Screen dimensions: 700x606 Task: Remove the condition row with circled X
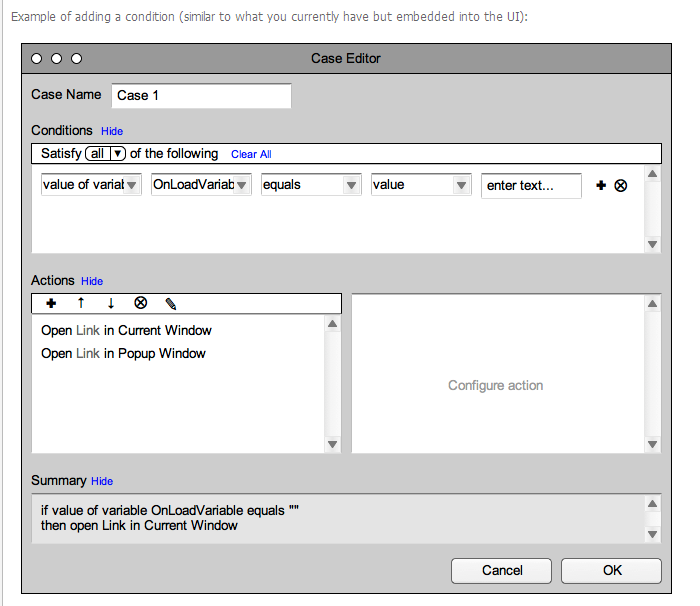coord(621,185)
